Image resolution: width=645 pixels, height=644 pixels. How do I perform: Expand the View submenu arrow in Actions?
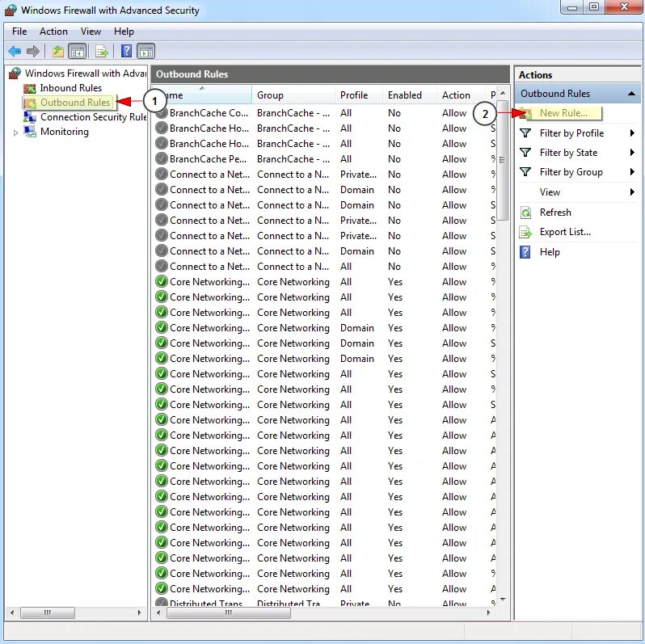pos(632,192)
